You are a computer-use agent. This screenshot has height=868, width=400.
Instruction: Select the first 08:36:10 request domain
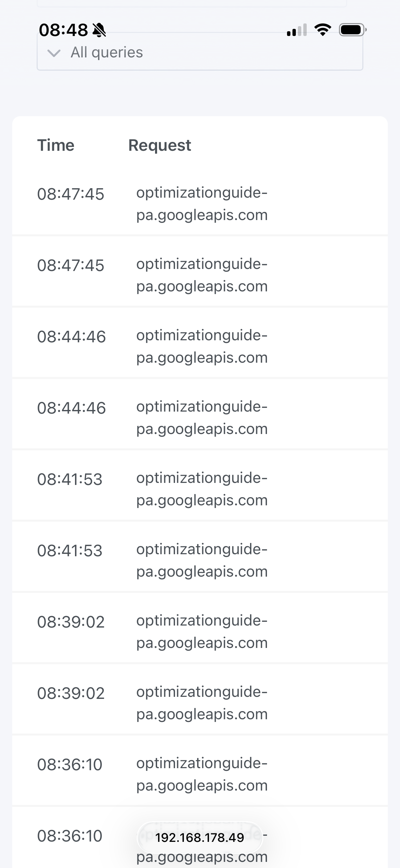202,774
